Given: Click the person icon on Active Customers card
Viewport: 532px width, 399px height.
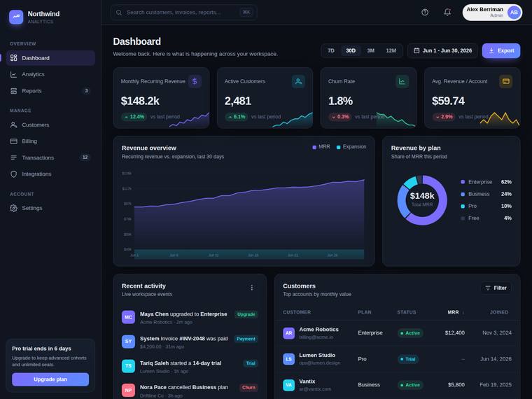Looking at the screenshot, I should coord(298,81).
